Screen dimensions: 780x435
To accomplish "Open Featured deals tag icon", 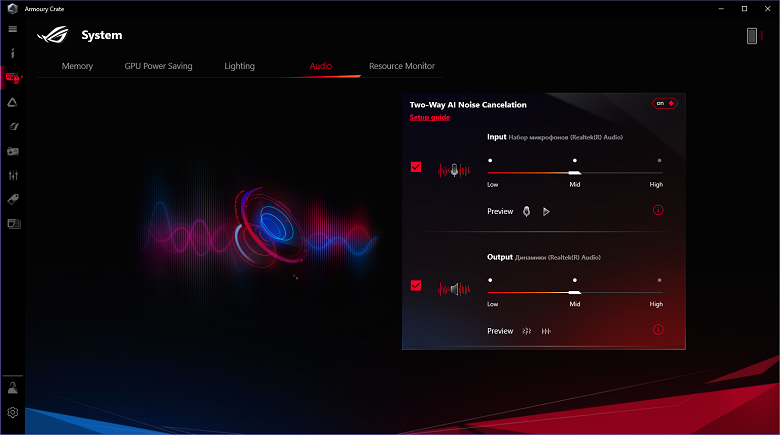I will point(13,200).
